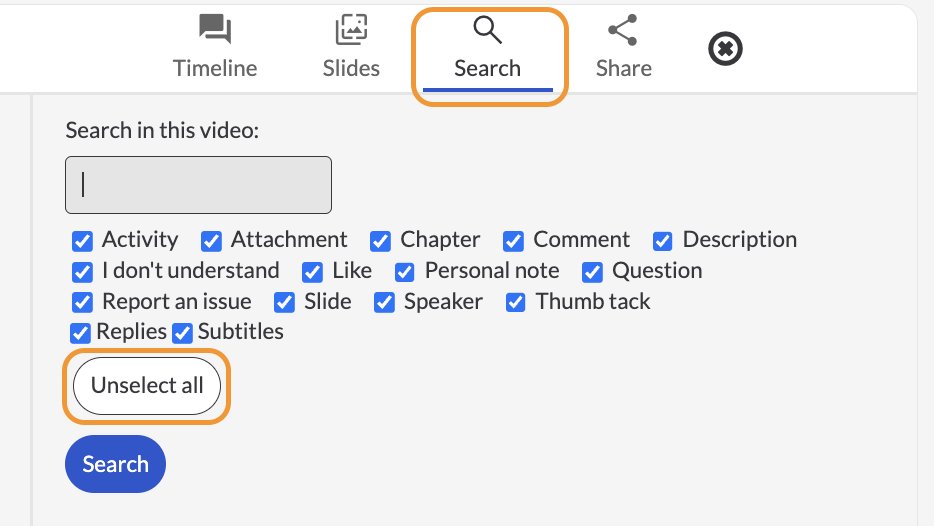934x526 pixels.
Task: Click the blue Search button
Action: tap(116, 464)
